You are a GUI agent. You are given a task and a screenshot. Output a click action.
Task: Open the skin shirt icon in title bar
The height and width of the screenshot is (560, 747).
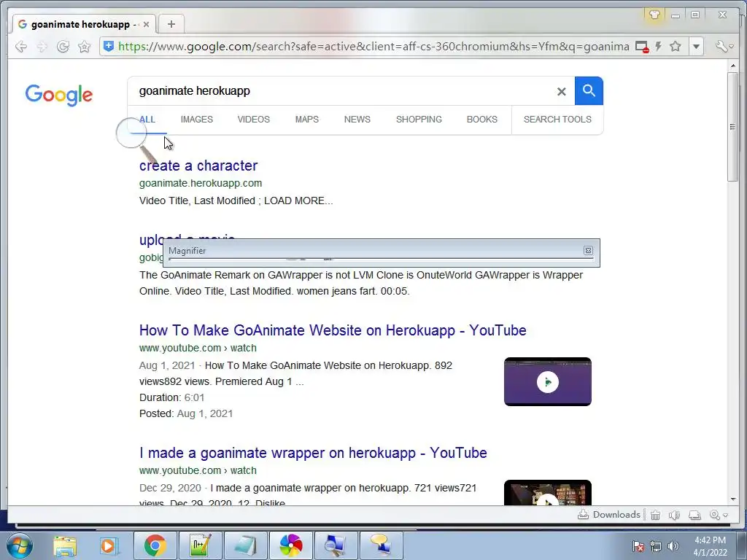pyautogui.click(x=654, y=15)
